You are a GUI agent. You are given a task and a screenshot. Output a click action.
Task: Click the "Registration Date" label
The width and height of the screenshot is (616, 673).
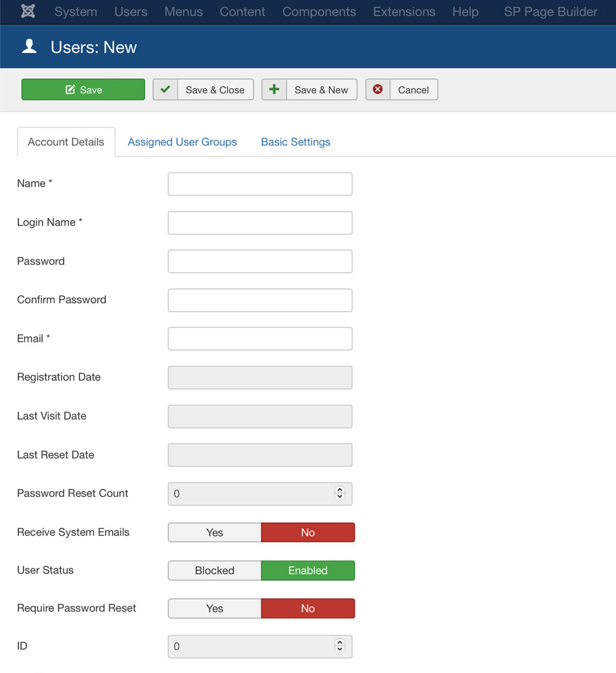pos(59,377)
